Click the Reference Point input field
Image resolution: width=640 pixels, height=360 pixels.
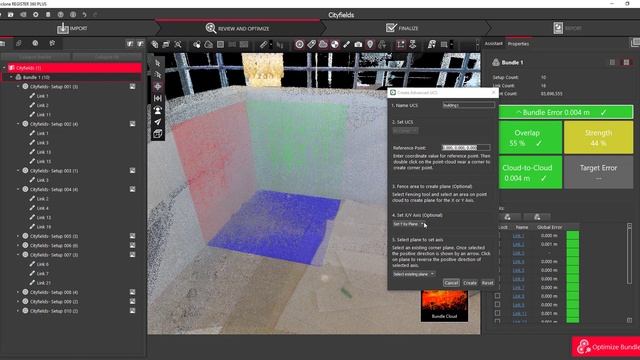click(x=466, y=147)
